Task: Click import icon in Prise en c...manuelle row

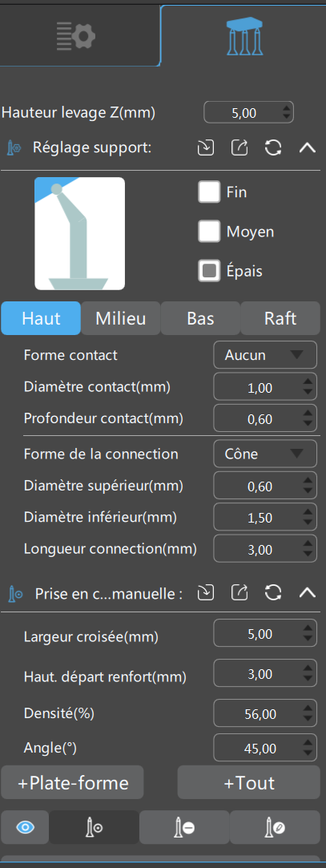Action: pos(206,593)
